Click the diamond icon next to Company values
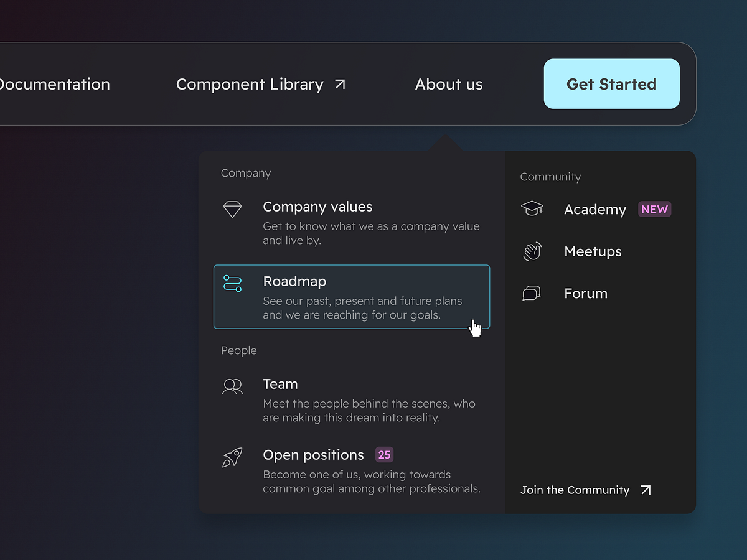747x560 pixels. [x=232, y=209]
